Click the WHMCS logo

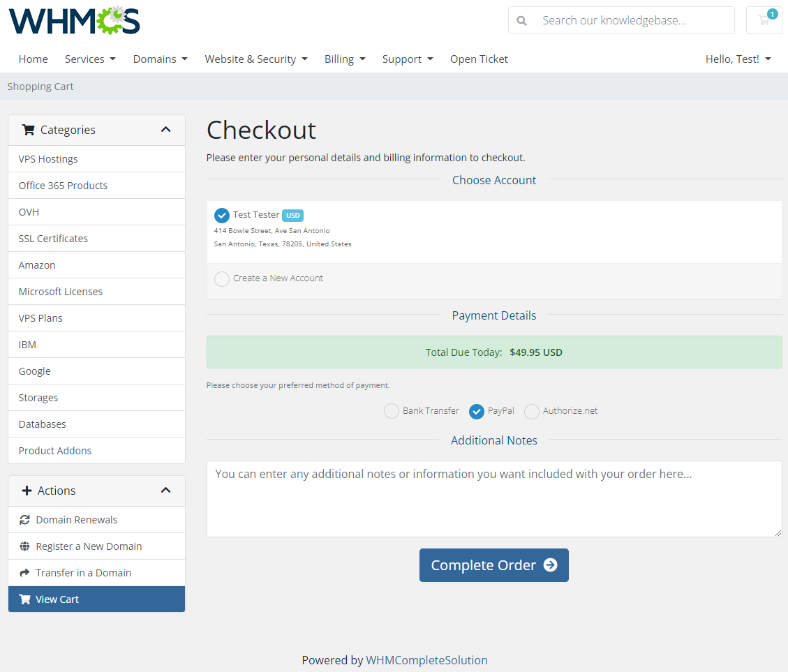pyautogui.click(x=73, y=20)
